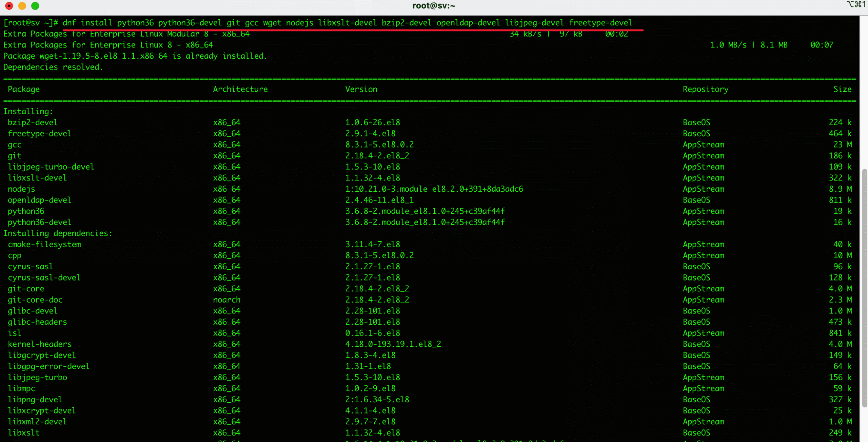Click the Size column header
868x442 pixels.
842,89
